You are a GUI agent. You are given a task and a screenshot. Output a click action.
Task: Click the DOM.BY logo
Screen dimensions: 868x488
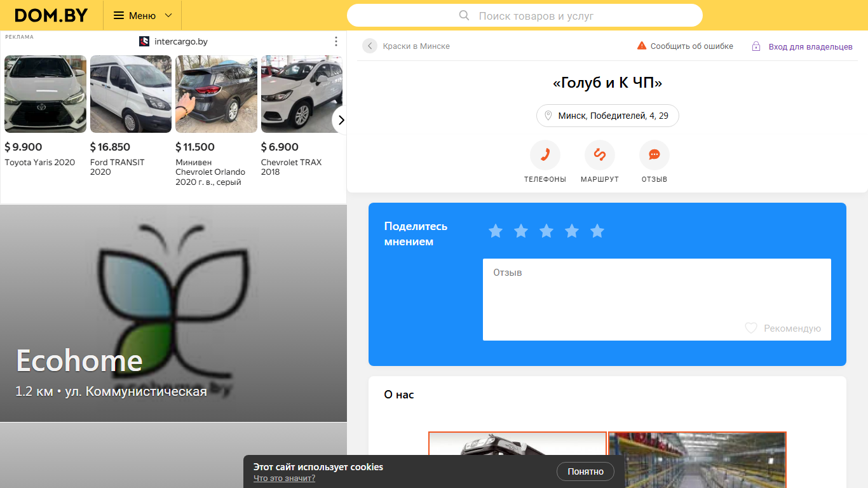[x=51, y=15]
